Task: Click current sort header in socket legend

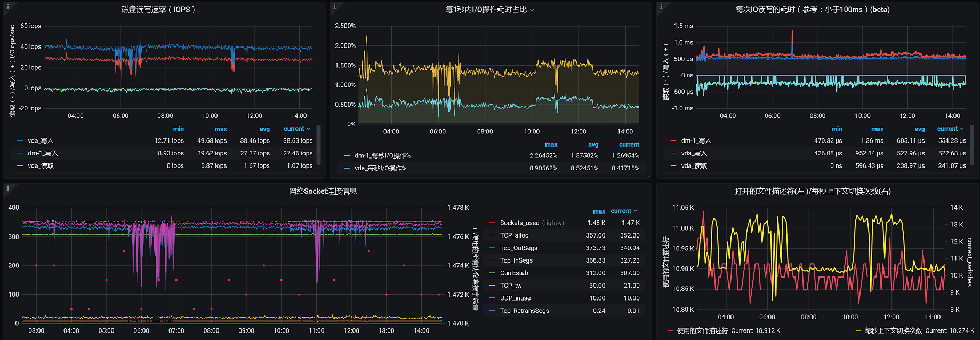Action: 623,211
